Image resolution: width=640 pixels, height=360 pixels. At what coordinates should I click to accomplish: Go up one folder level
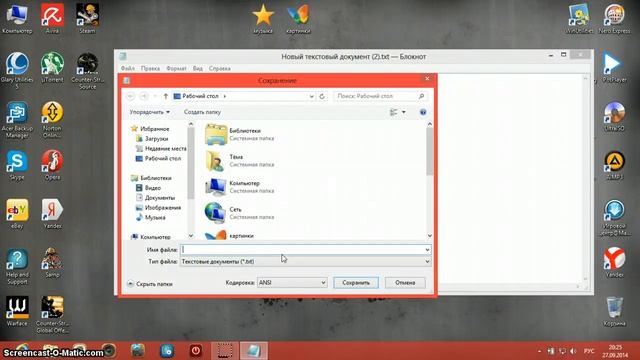coord(165,96)
